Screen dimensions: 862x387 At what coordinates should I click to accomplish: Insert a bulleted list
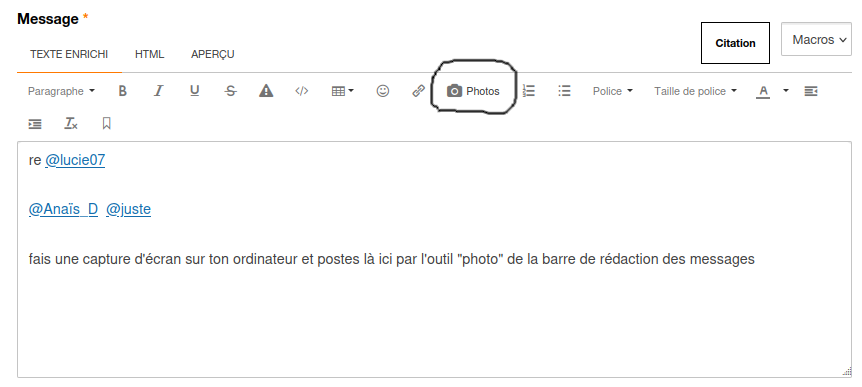565,91
